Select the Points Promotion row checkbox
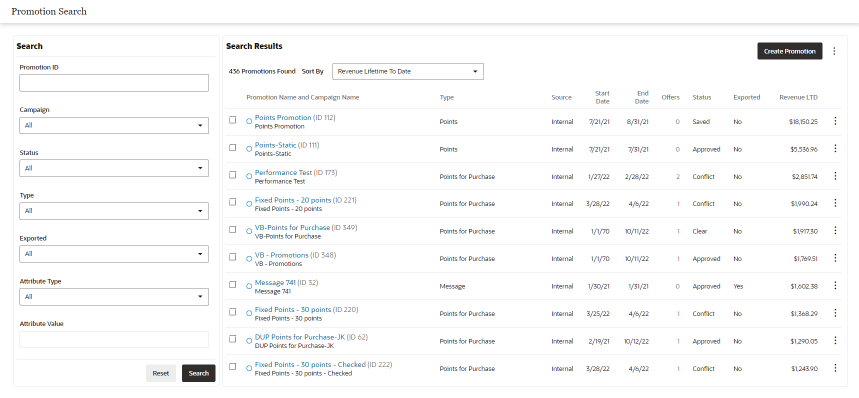The width and height of the screenshot is (859, 398). pyautogui.click(x=233, y=120)
